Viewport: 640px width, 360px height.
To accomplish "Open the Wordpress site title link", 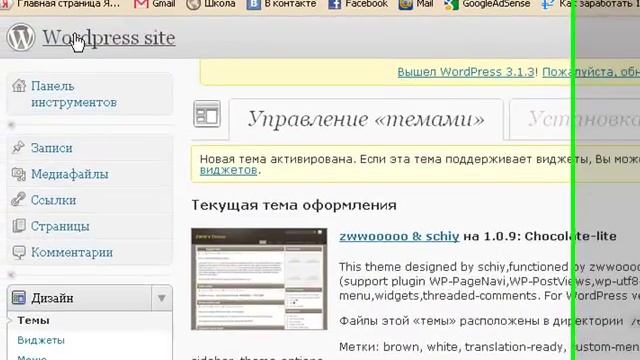I will 109,38.
